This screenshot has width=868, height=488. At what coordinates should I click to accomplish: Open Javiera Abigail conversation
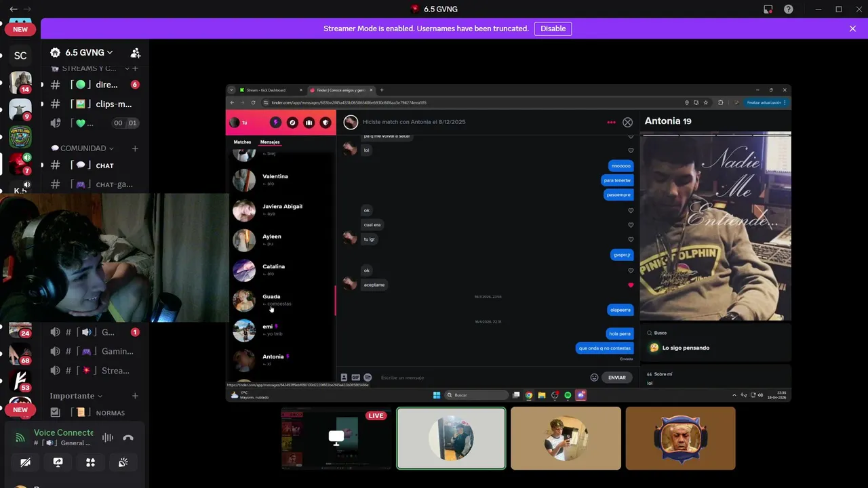tap(281, 210)
